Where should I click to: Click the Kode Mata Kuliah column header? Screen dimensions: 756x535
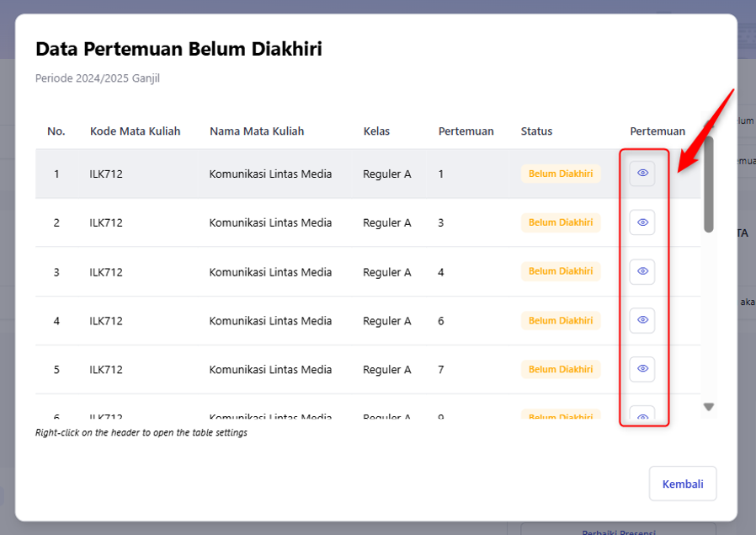coord(135,131)
